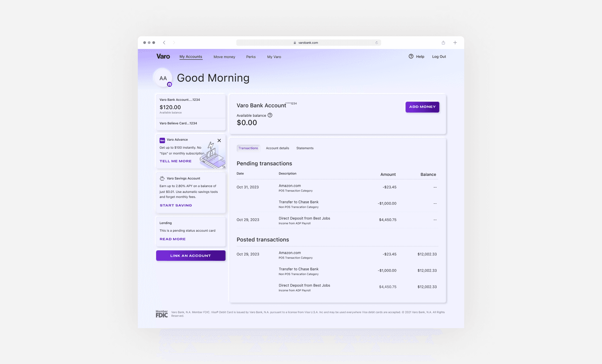Click TELL ME MORE link
The image size is (602, 364).
pyautogui.click(x=176, y=161)
